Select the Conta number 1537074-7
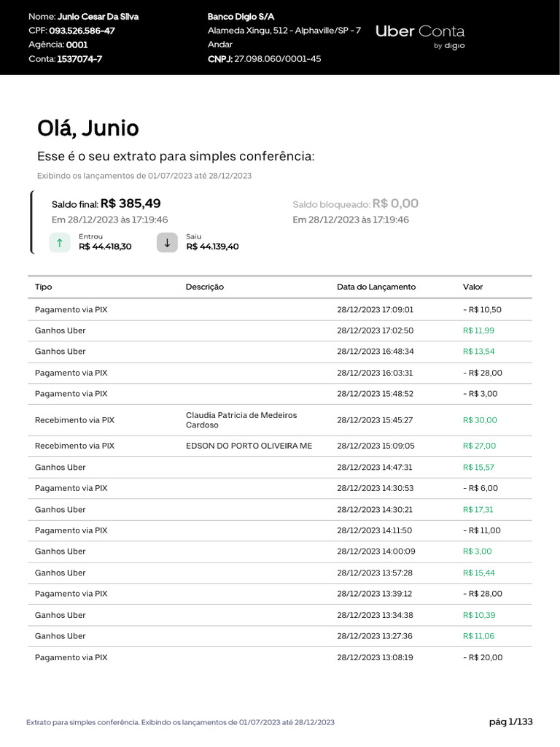 coord(79,59)
